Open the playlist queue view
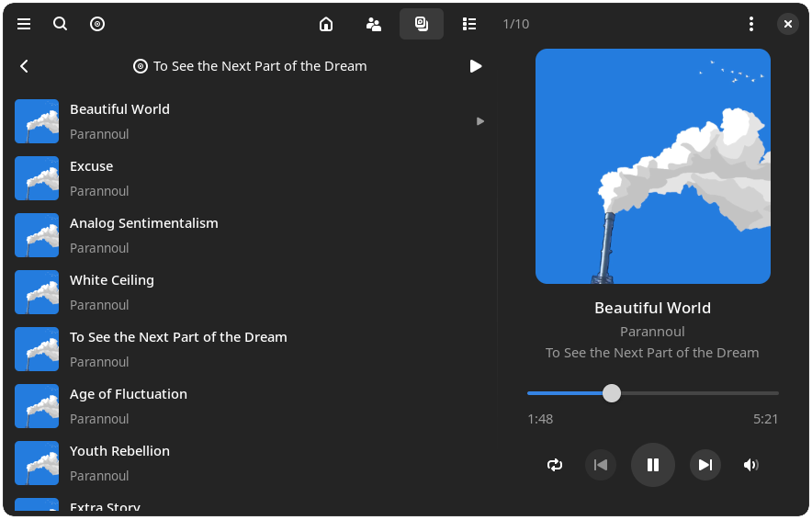Screen dimensions: 812x520 tap(469, 24)
